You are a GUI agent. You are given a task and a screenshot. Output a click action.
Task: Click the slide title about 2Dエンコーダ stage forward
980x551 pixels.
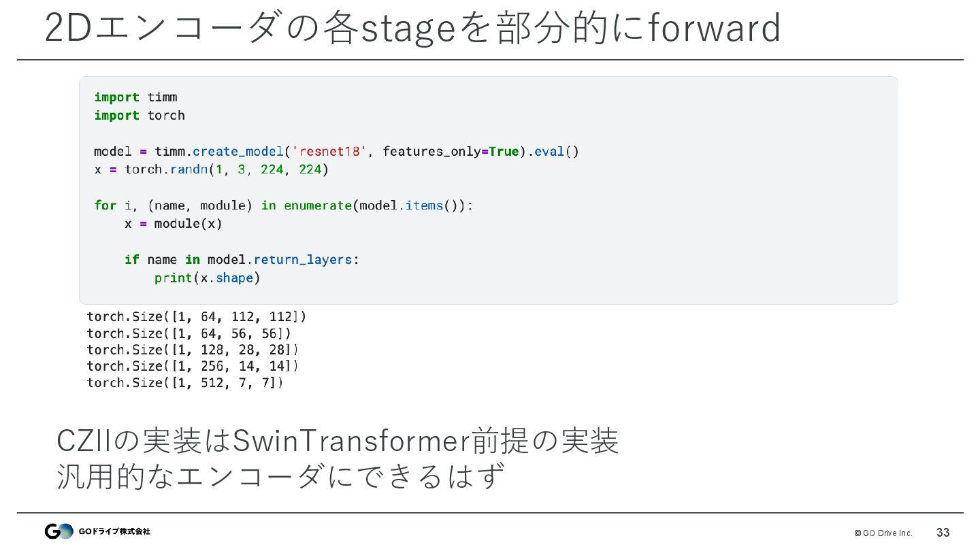point(413,29)
